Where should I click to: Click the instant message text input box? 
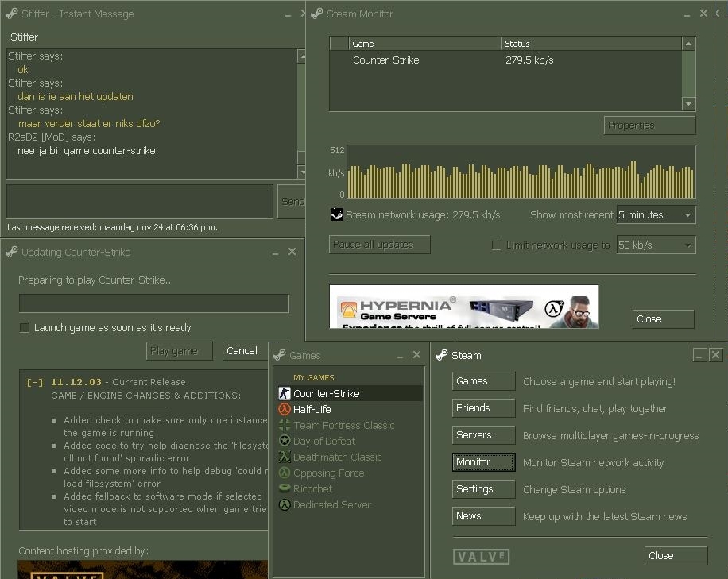(x=139, y=202)
